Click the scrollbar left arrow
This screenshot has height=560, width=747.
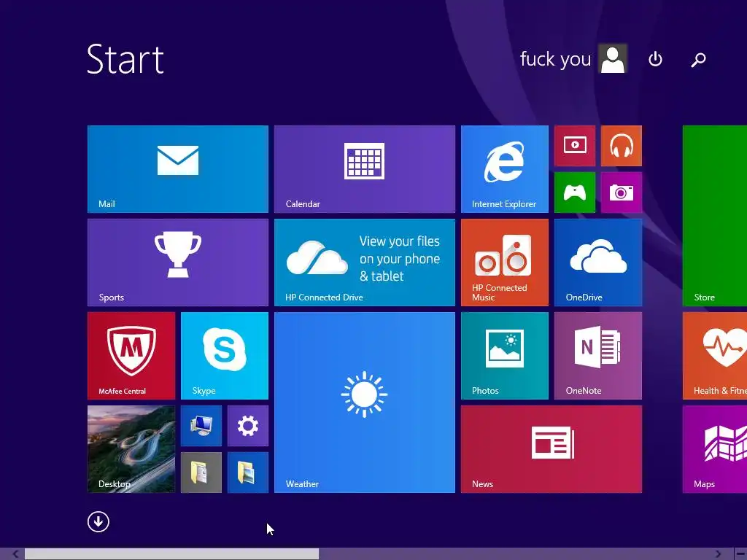(16, 554)
